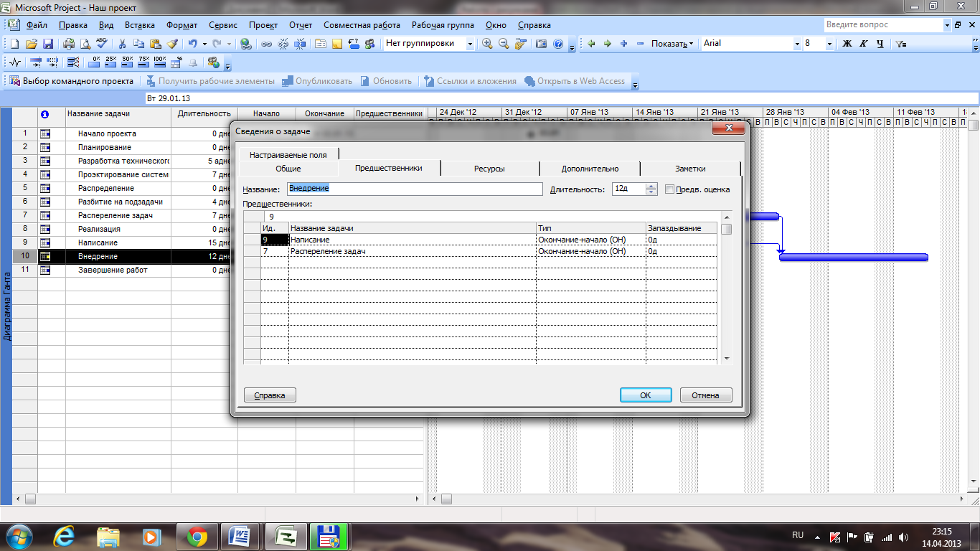Image resolution: width=980 pixels, height=551 pixels.
Task: Mark task 100% complete icon
Action: (x=160, y=62)
